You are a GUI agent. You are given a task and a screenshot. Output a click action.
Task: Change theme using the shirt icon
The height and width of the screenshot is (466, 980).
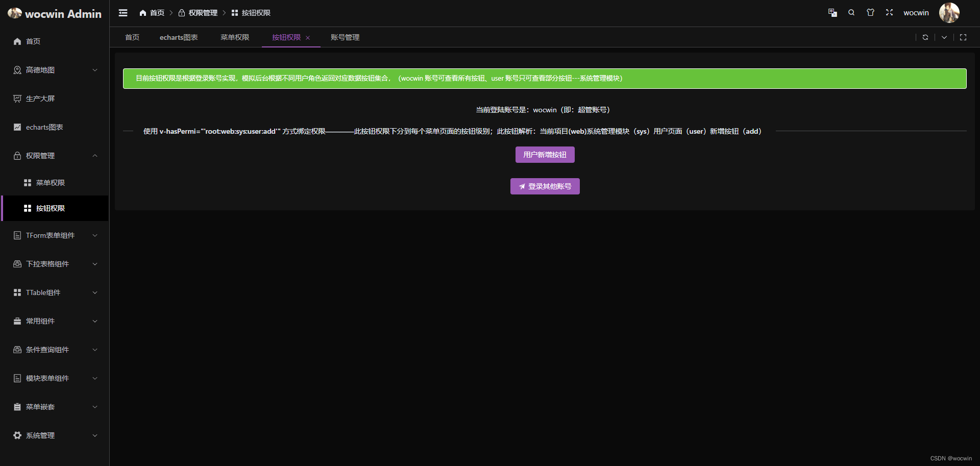click(870, 12)
